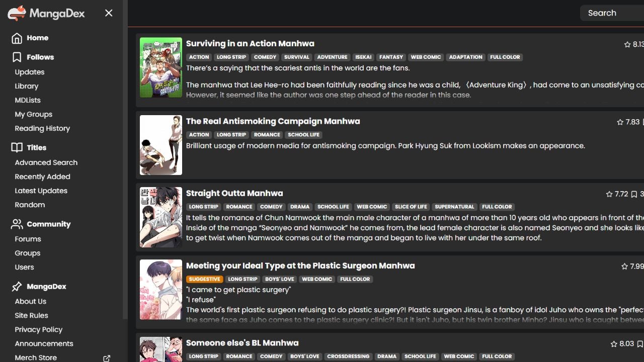Open The Real Antismoking Campaign cover thumbnail
Viewport: 644px width, 362px height.
(x=161, y=145)
